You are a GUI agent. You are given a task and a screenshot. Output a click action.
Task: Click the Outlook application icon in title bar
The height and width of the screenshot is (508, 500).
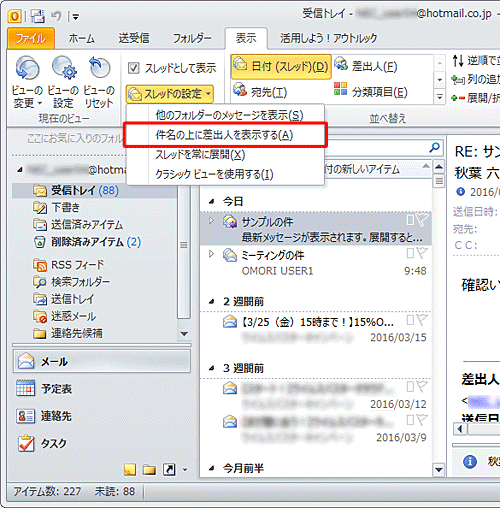pyautogui.click(x=14, y=16)
